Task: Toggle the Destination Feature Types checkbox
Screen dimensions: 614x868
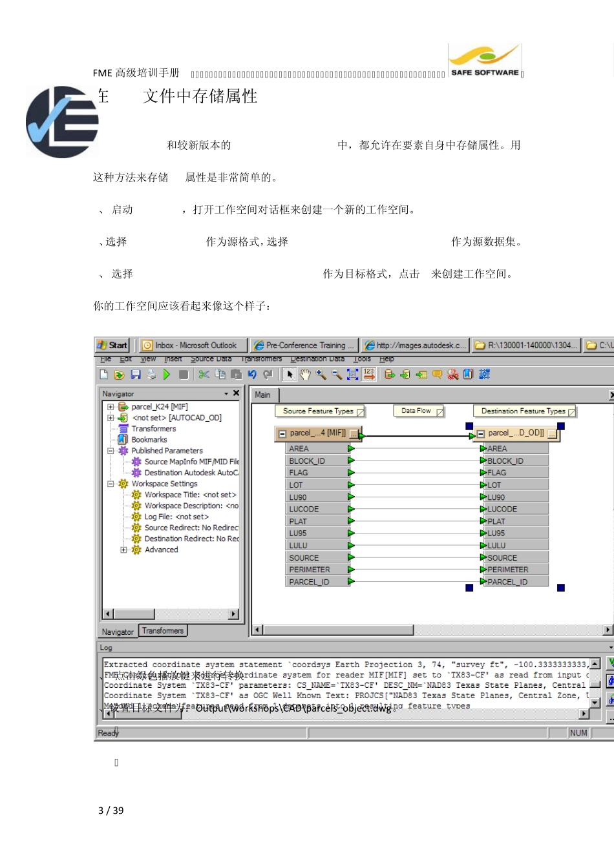Action: click(x=571, y=412)
